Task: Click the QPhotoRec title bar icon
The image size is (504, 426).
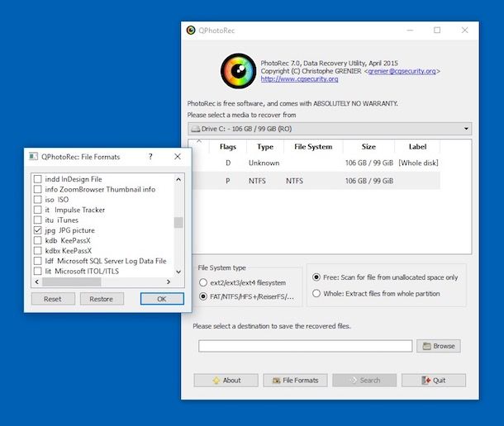Action: tap(191, 30)
